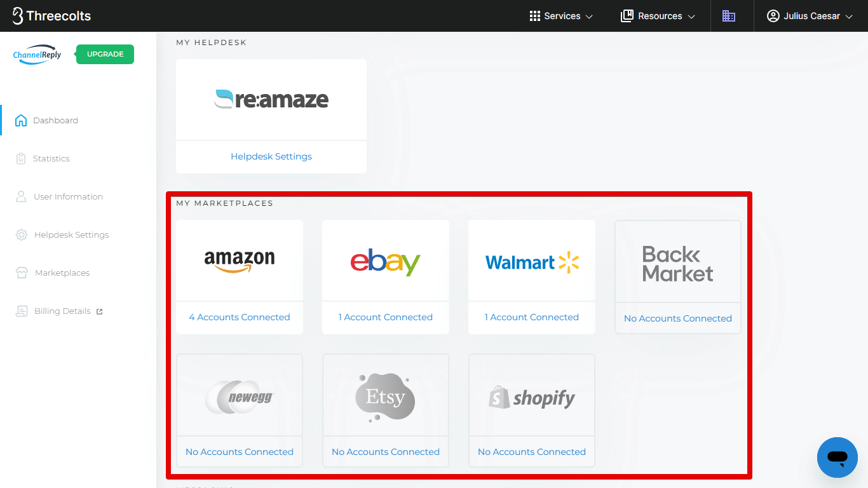Open No Accounts Connected under Etsy
Image resolution: width=868 pixels, height=488 pixels.
point(386,452)
